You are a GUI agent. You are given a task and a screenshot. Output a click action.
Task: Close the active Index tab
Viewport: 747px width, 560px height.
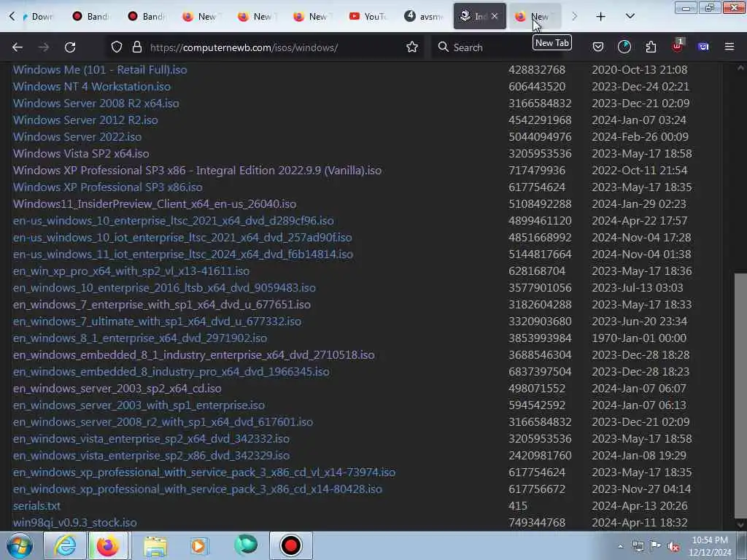coord(495,17)
